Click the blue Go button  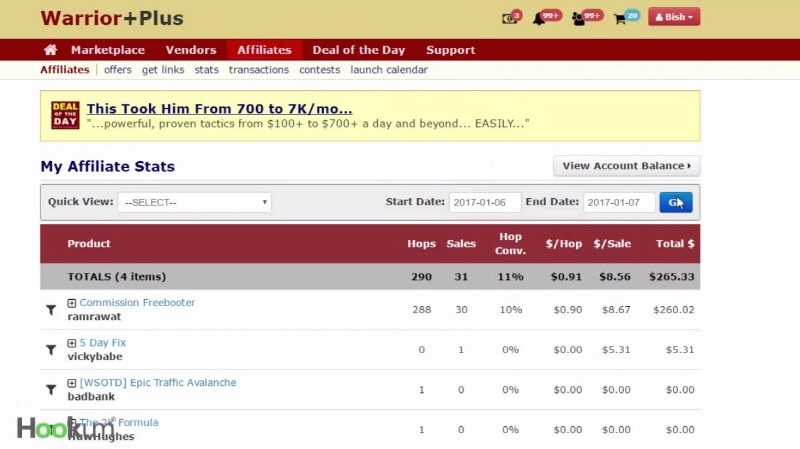(x=676, y=202)
